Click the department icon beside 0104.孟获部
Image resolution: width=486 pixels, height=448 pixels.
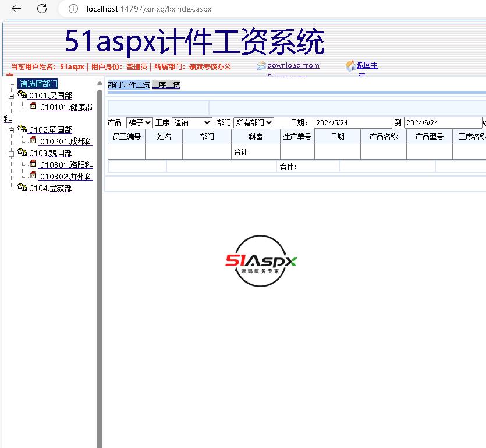point(22,187)
